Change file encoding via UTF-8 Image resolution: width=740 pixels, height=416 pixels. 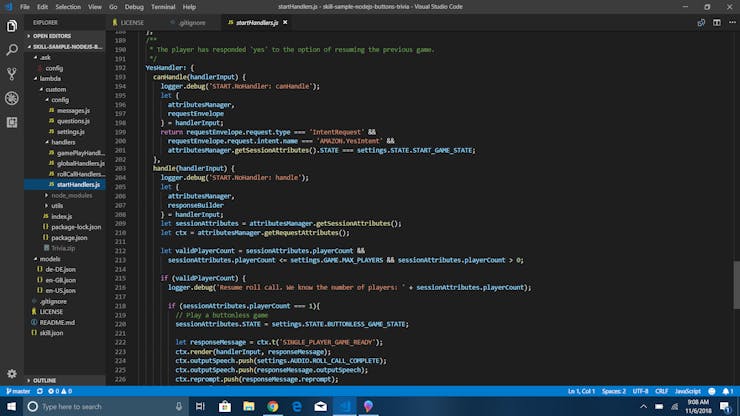coord(640,391)
